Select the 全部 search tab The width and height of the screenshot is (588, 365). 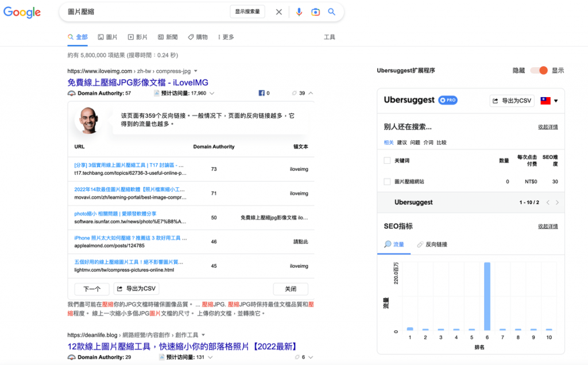tap(78, 37)
